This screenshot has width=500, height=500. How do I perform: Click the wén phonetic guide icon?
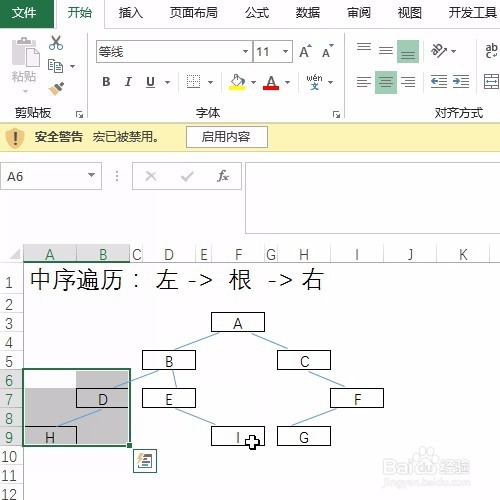click(314, 82)
